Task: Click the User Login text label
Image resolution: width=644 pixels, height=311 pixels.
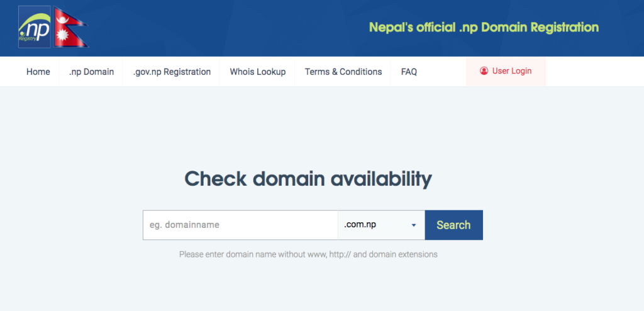Action: click(x=512, y=71)
